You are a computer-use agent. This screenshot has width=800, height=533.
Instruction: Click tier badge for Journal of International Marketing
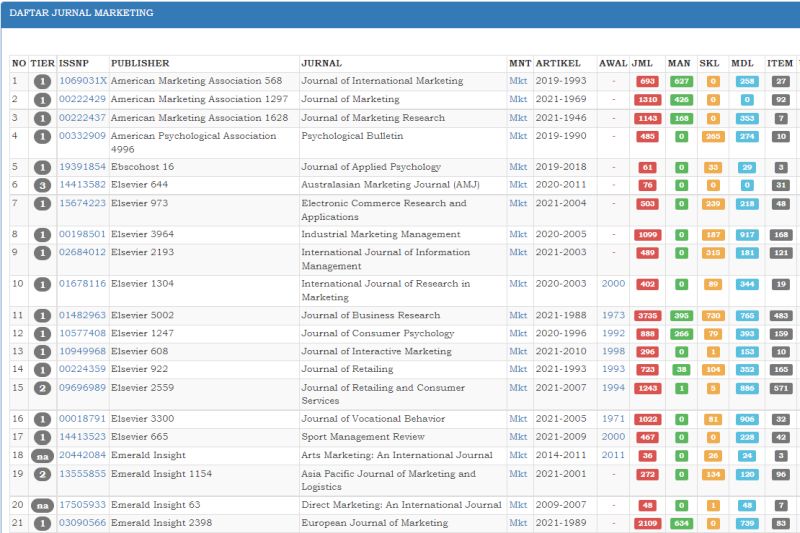coord(42,82)
